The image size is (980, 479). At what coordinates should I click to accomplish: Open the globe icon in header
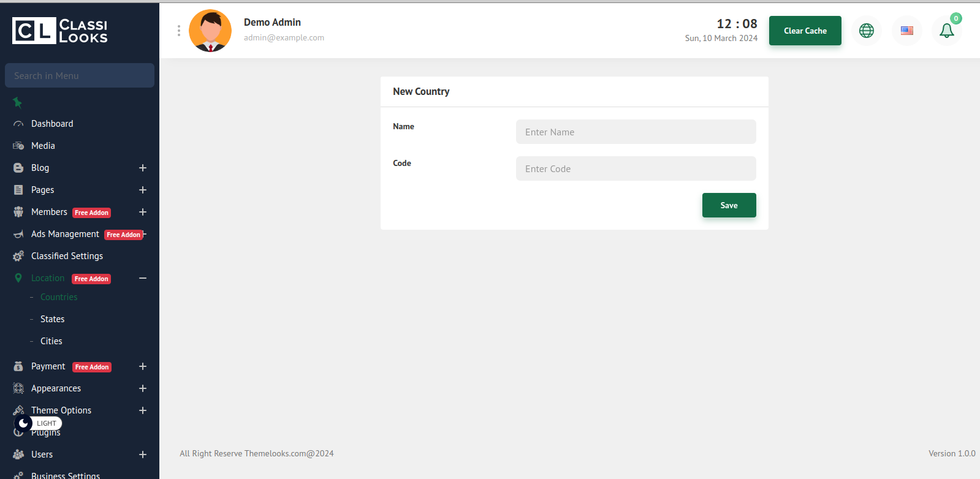[866, 31]
